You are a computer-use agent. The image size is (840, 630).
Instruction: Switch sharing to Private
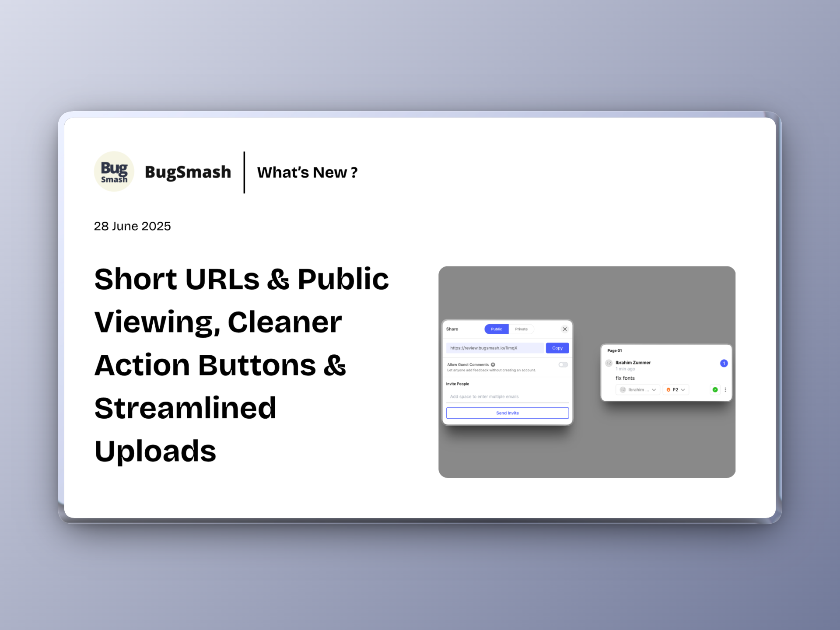[x=521, y=329]
